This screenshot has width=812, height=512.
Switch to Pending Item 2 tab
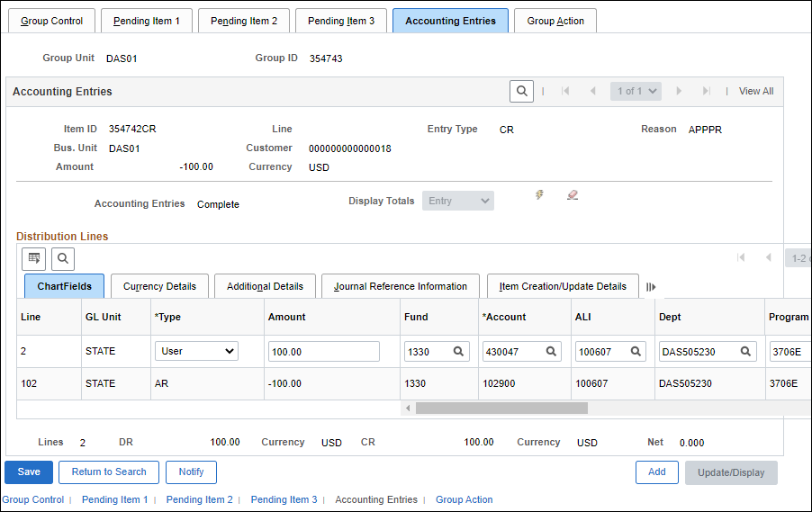click(244, 21)
